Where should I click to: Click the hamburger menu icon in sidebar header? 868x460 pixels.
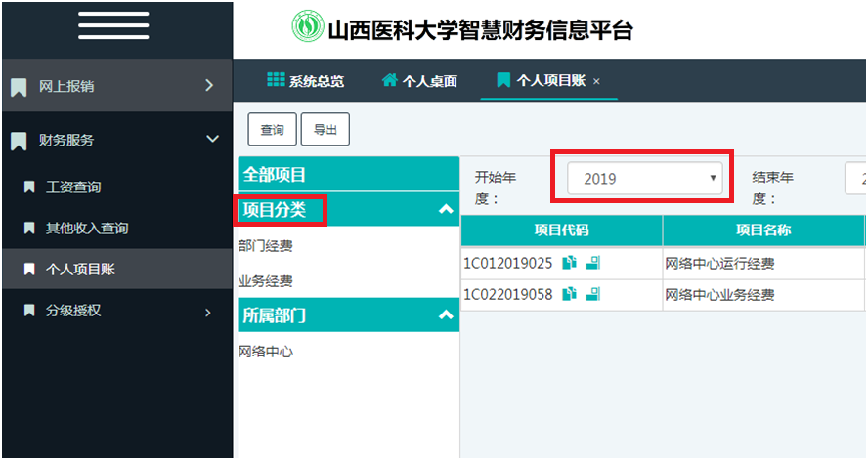[x=113, y=26]
